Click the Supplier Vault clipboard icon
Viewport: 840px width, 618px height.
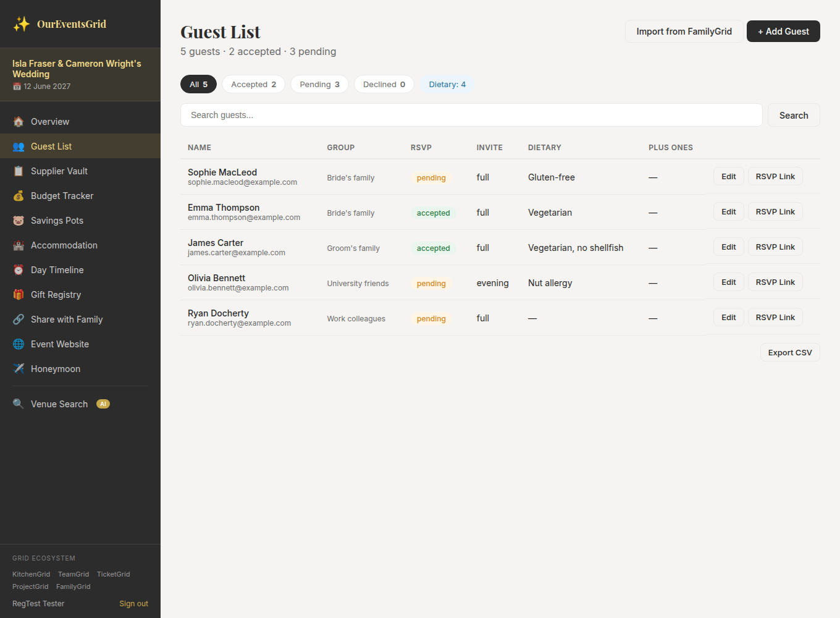pos(19,171)
